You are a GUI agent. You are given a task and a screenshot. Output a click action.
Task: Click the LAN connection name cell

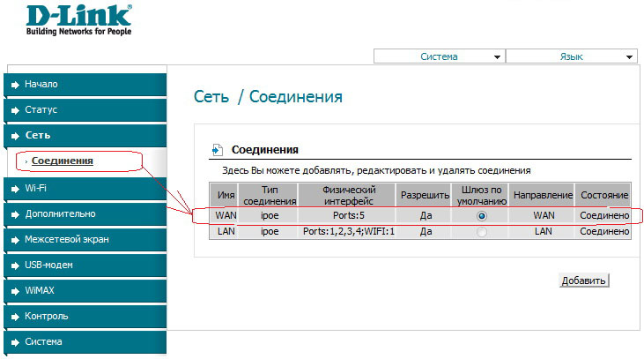(226, 231)
